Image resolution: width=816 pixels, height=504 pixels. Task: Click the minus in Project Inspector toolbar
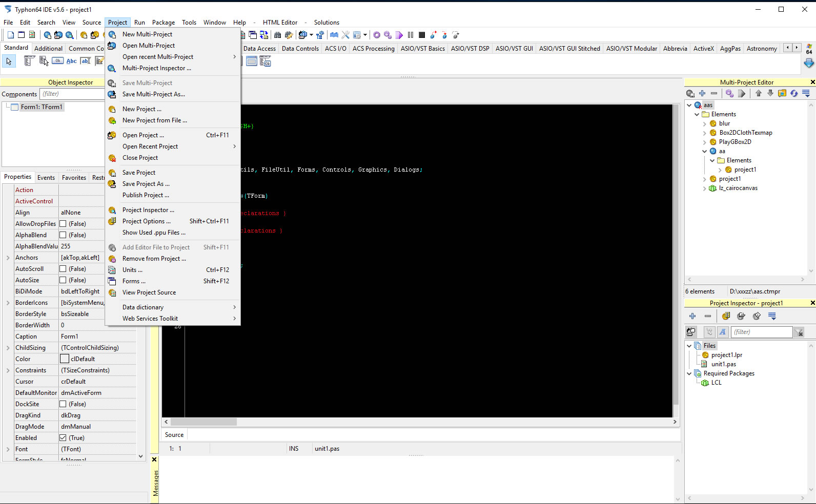(708, 316)
